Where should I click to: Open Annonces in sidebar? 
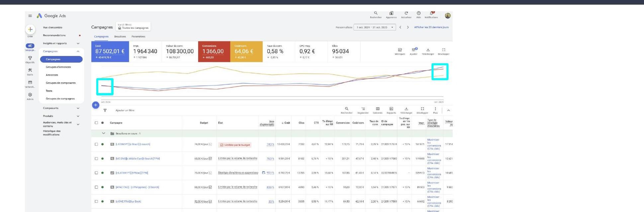(x=52, y=75)
